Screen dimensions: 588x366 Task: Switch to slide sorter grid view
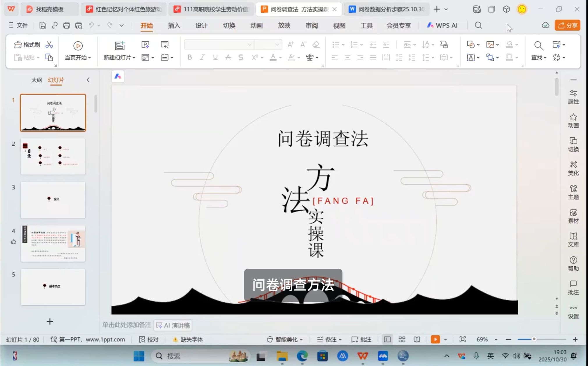click(x=402, y=339)
